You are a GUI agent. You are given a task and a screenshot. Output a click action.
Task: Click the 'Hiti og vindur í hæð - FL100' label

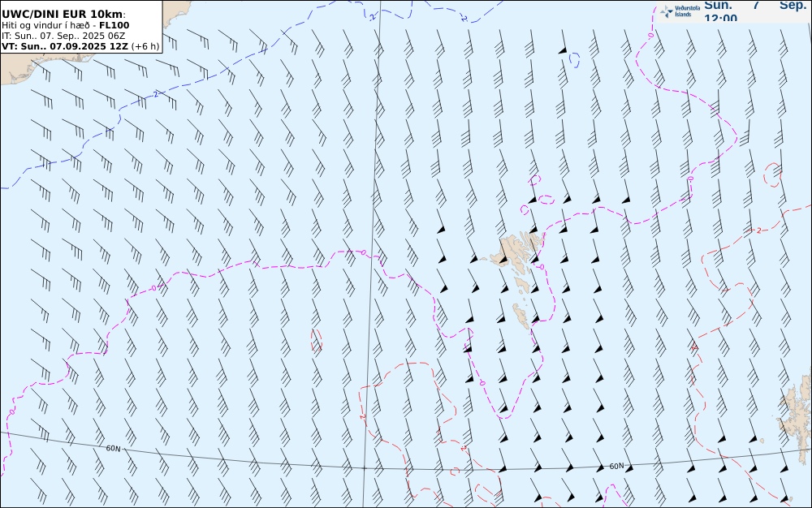click(x=65, y=25)
